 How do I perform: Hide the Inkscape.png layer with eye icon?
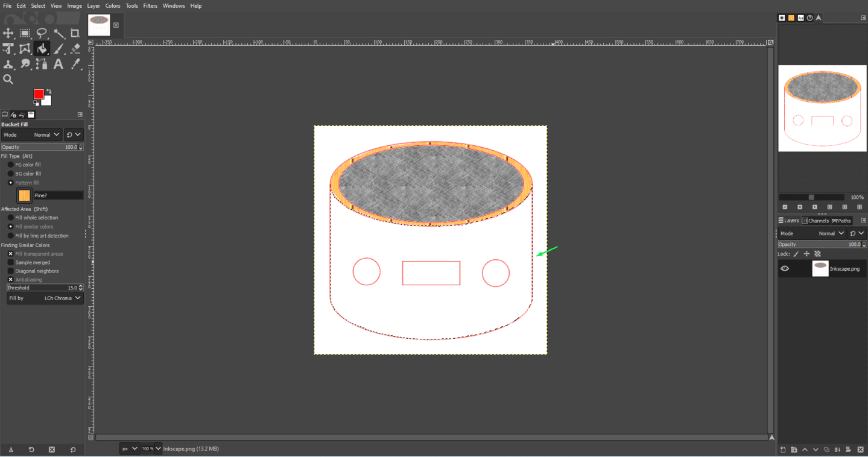785,269
